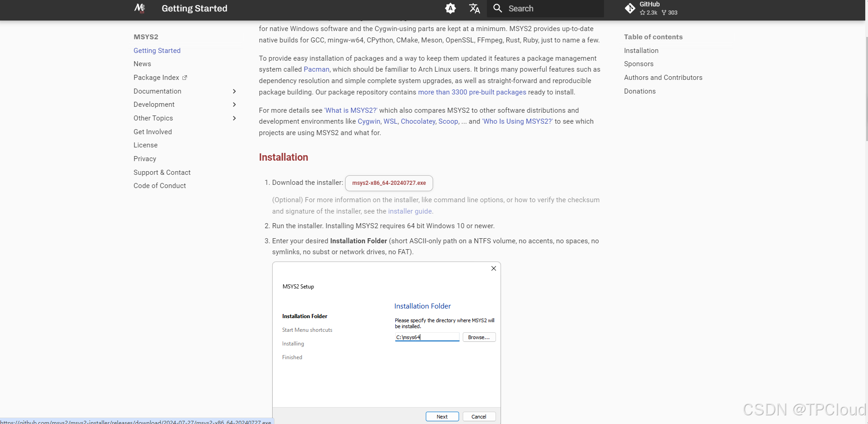
Task: Go to Get Involved page
Action: tap(153, 132)
